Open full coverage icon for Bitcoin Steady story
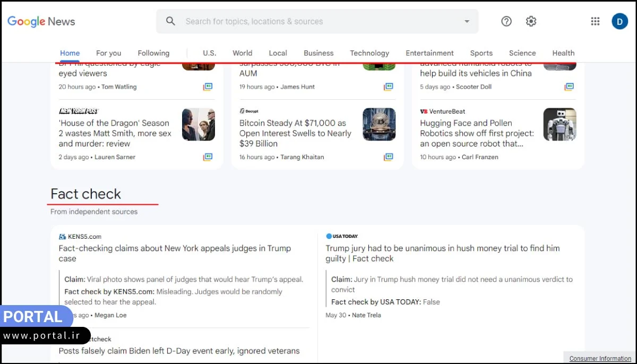This screenshot has height=364, width=637. click(389, 157)
